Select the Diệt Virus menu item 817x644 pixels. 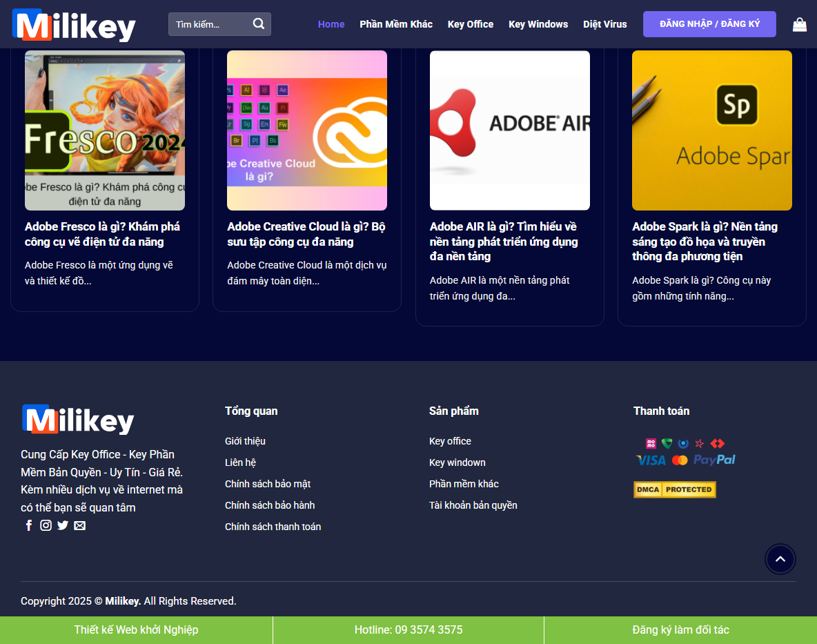[604, 24]
